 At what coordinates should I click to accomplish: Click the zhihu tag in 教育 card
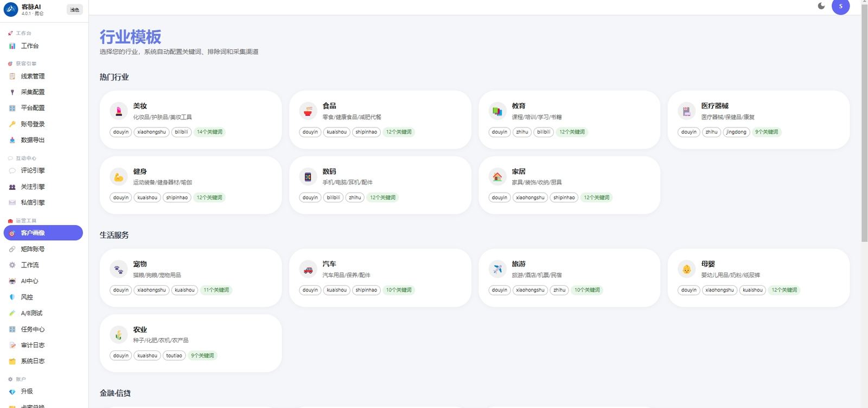tap(522, 132)
